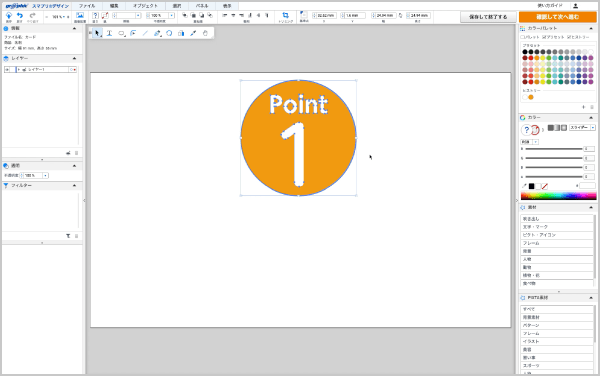Select the orange Point 1 circle graphic
Viewport: 600px width, 376px height.
[298, 138]
